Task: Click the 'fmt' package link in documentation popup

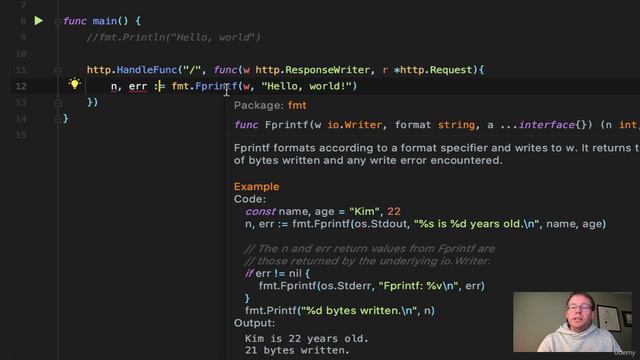Action: 297,105
